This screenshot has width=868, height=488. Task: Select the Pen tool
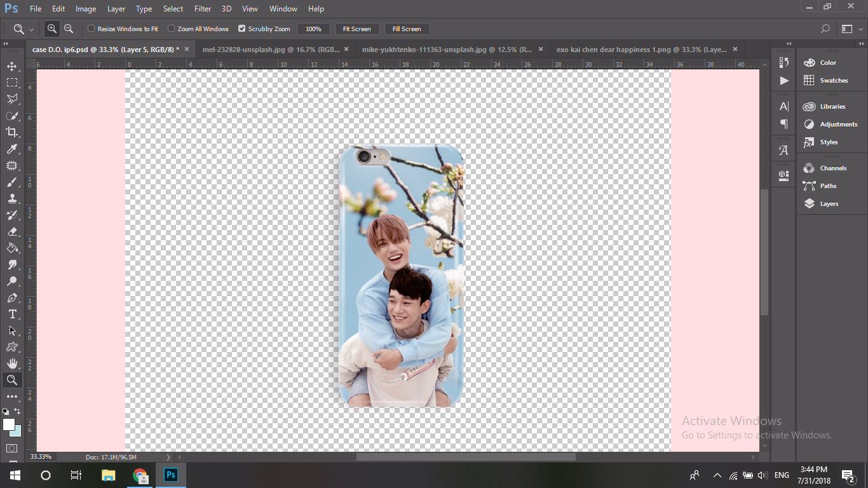click(12, 298)
